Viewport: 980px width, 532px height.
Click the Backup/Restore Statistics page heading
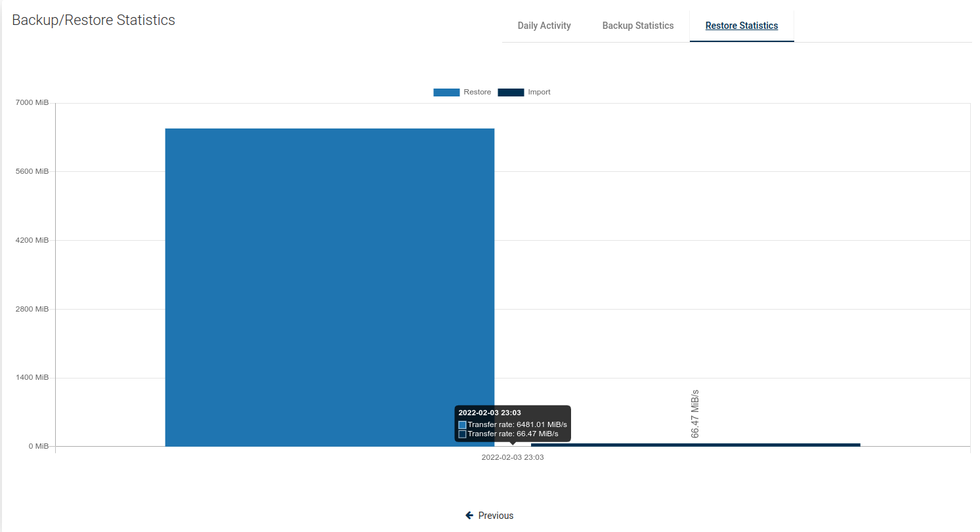(93, 20)
